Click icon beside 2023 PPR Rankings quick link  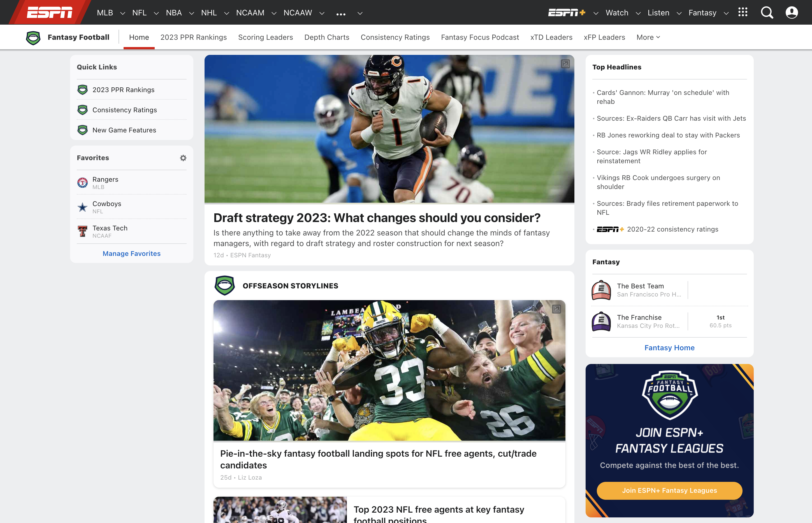point(82,90)
